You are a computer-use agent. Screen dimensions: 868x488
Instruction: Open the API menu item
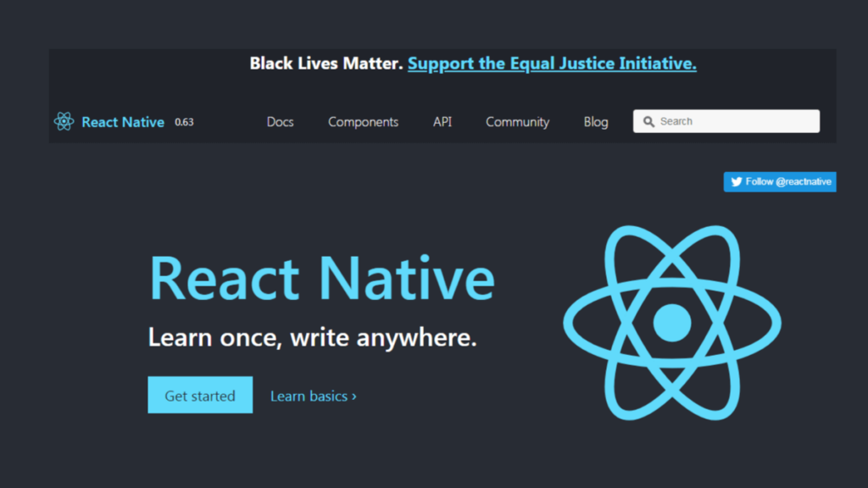(442, 122)
